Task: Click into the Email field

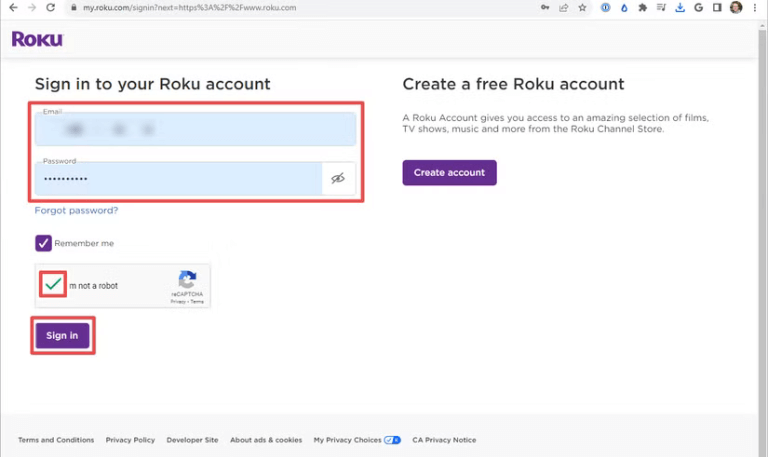Action: [x=195, y=129]
